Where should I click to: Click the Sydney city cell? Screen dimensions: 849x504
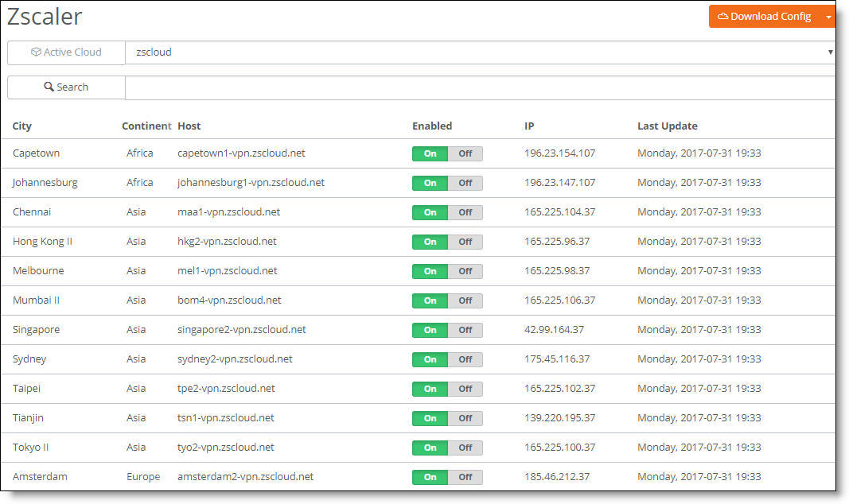29,359
